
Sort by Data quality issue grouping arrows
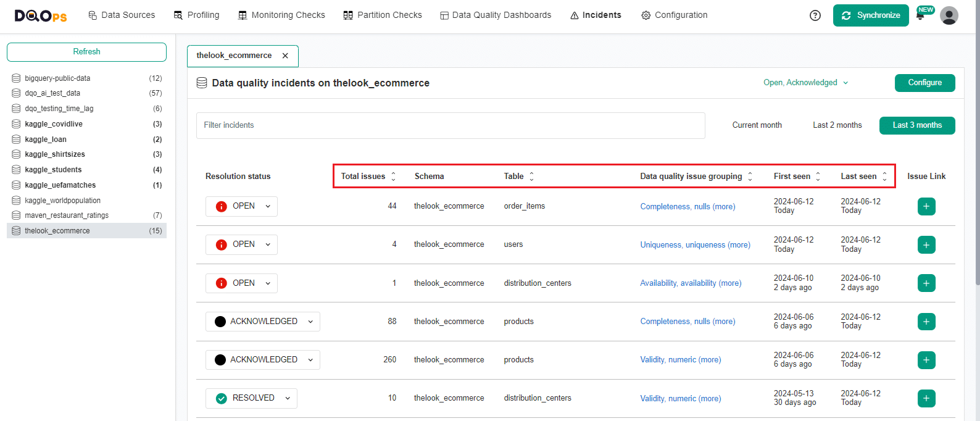coord(750,177)
